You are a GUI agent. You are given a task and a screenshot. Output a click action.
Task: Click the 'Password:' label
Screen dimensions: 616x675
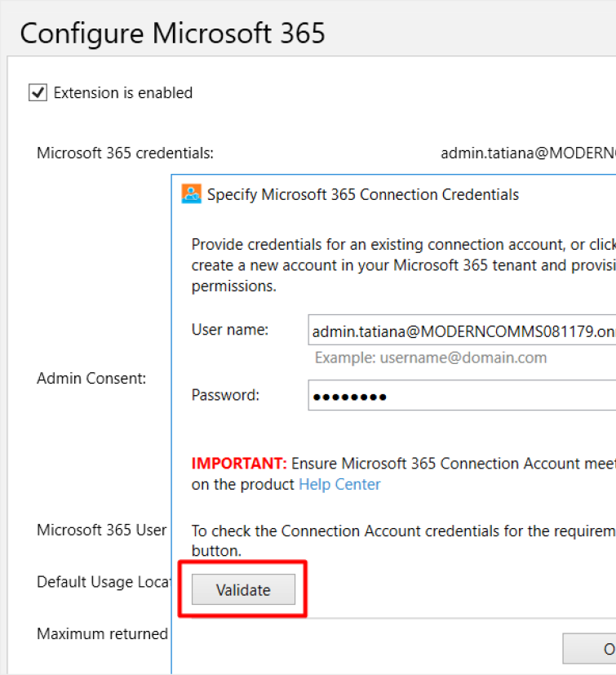click(225, 395)
